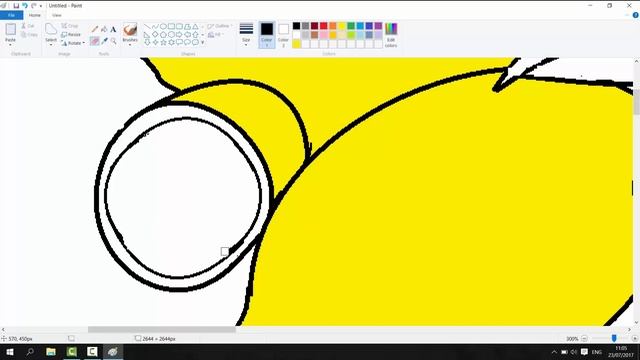Choose the orange color swatch
The image size is (640, 360).
tap(333, 26)
